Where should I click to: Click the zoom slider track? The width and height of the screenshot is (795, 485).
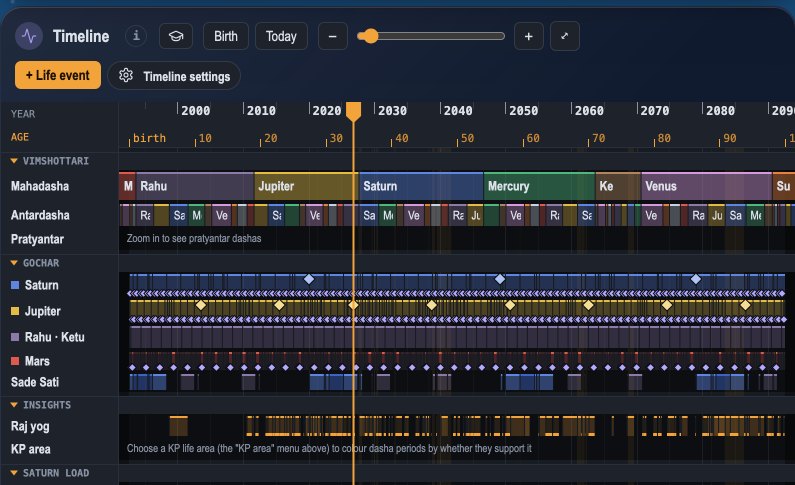[x=431, y=36]
